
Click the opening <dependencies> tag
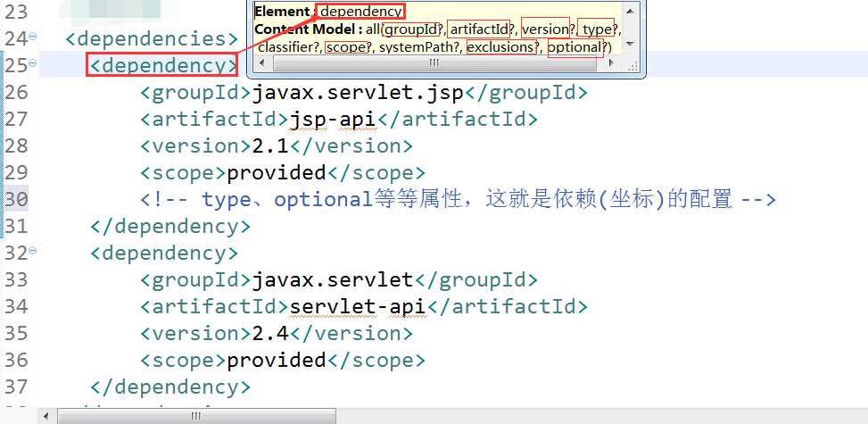click(x=152, y=39)
